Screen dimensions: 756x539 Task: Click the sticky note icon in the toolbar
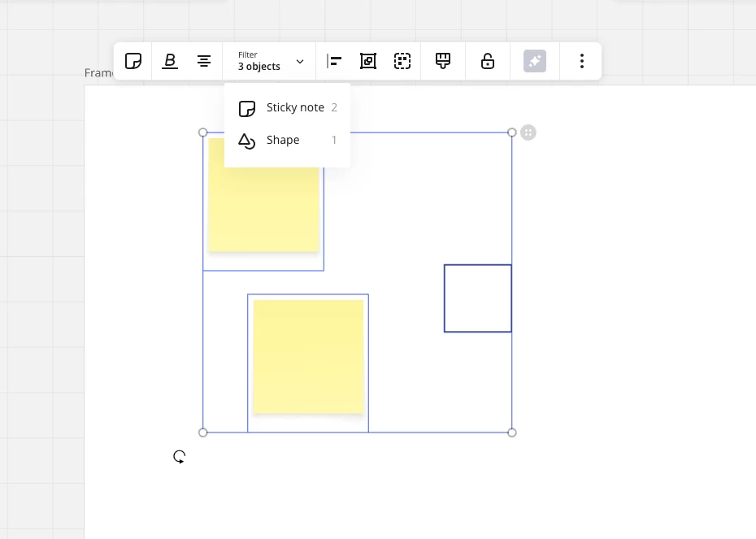[x=133, y=61]
